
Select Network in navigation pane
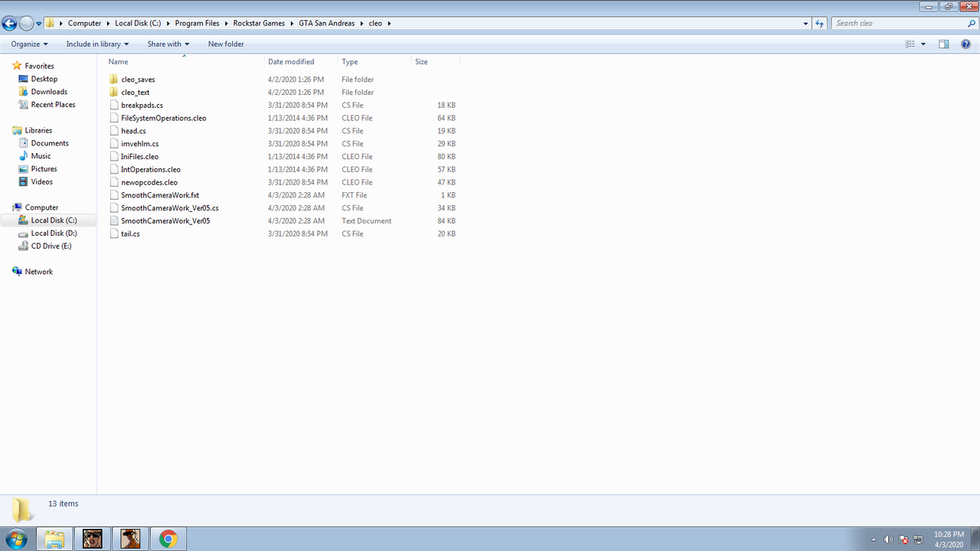pyautogui.click(x=38, y=272)
